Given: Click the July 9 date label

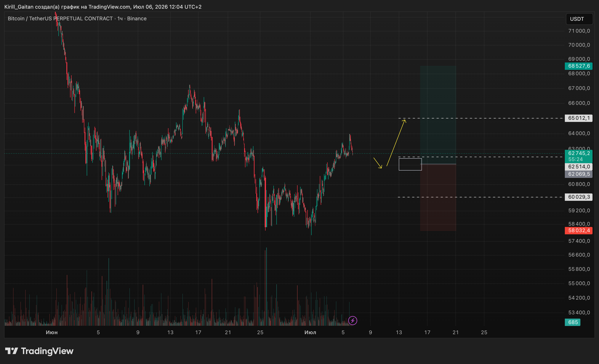Looking at the screenshot, I should tap(370, 333).
